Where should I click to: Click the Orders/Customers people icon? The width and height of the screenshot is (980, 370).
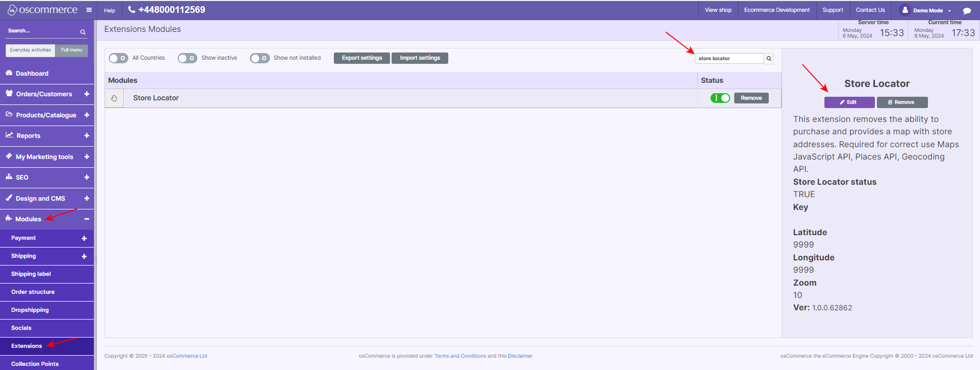(9, 94)
